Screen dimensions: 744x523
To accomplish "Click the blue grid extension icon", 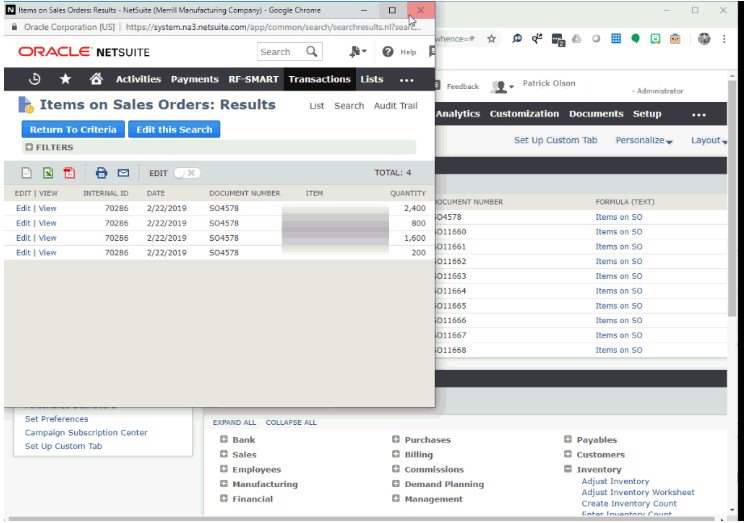I will 616,39.
